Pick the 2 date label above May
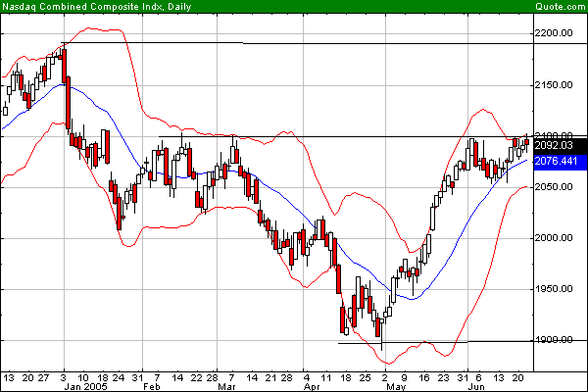 point(385,377)
